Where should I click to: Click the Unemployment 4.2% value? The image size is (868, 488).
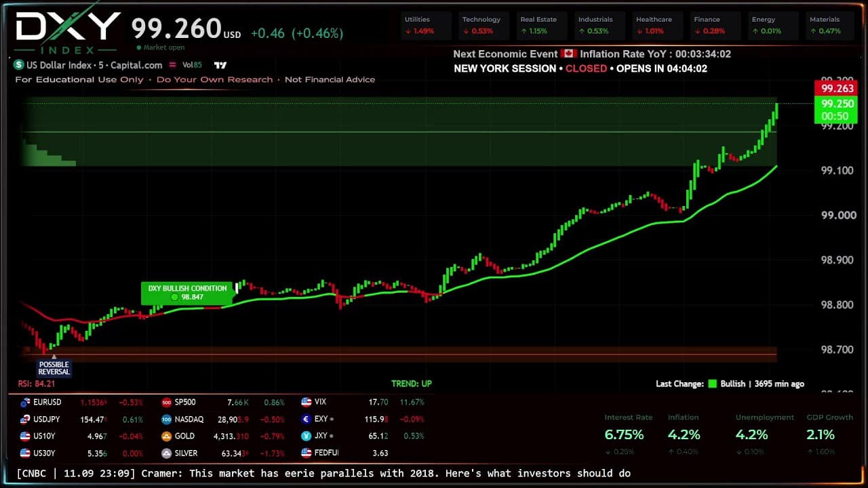pos(752,434)
